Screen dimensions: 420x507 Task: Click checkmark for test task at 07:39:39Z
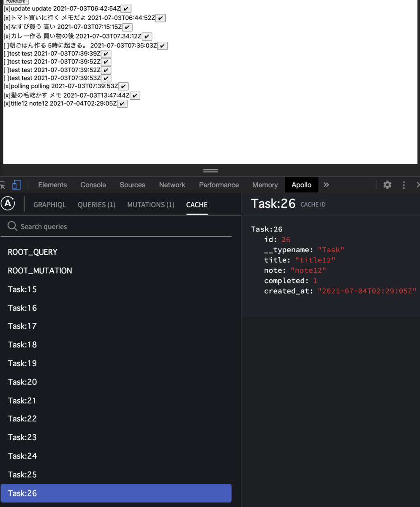click(106, 54)
